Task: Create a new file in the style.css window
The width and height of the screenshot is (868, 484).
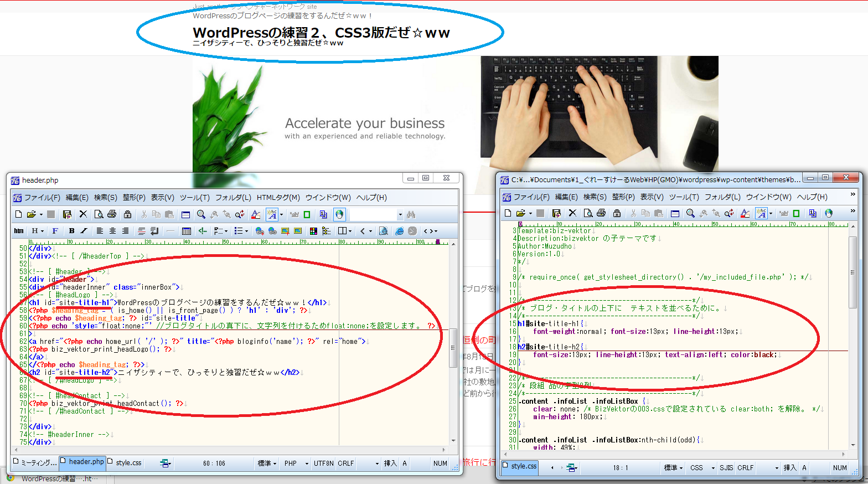Action: [x=508, y=213]
